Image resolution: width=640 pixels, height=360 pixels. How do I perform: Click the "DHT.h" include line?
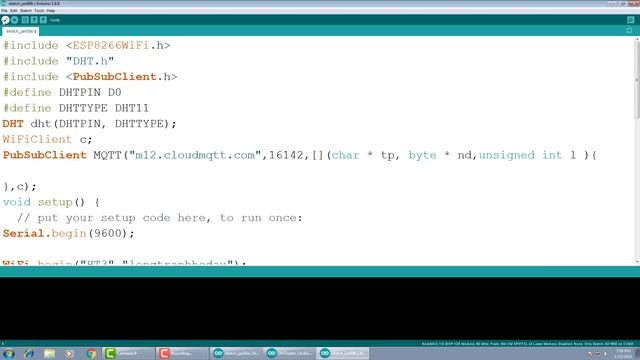(58, 61)
